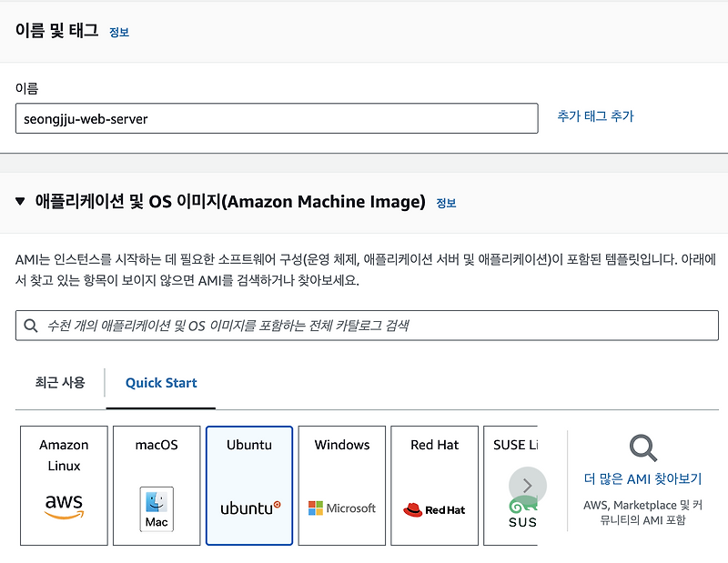Viewport: 728px width, 563px height.
Task: Click the 정보 link next to 이름 및 태그
Action: (x=117, y=31)
